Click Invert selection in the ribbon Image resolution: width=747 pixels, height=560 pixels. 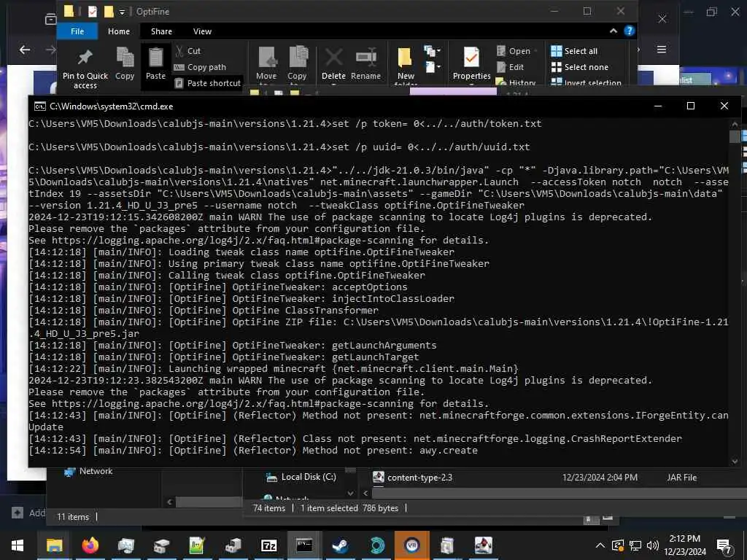(x=586, y=82)
